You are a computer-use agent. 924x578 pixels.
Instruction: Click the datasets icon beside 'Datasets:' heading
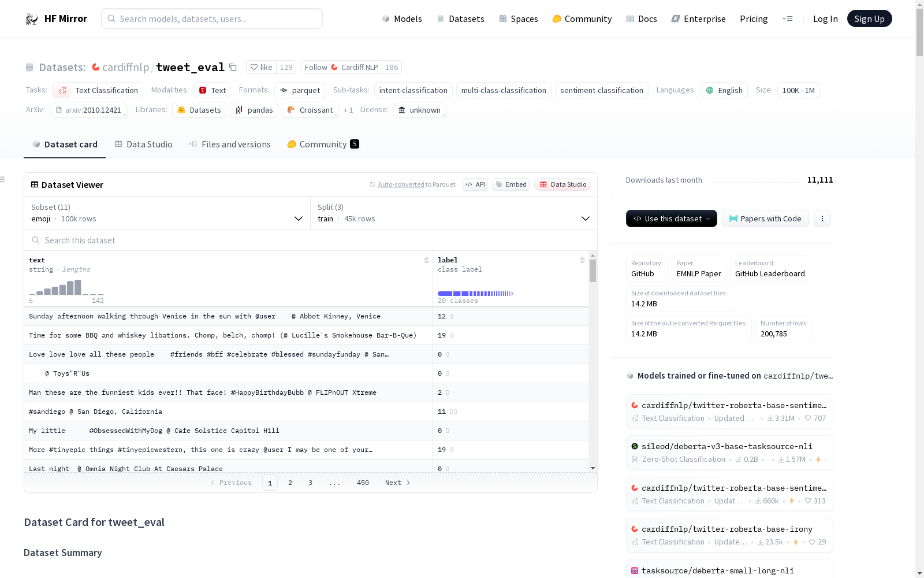pos(29,67)
